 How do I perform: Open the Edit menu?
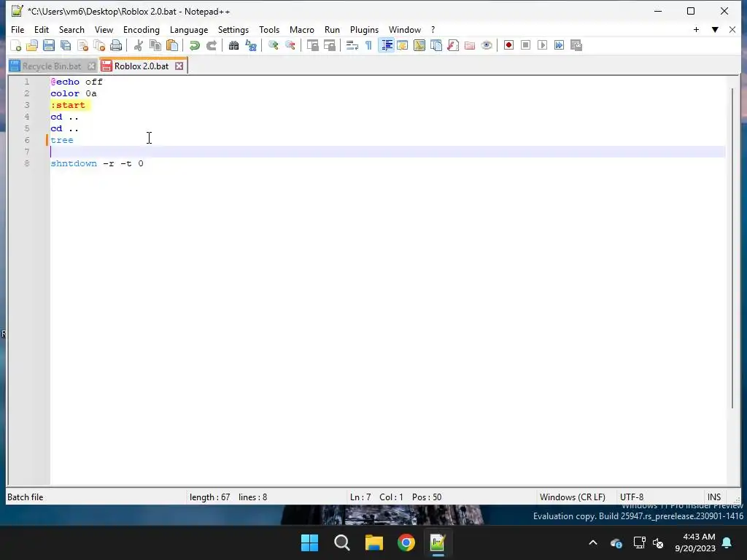click(x=42, y=29)
